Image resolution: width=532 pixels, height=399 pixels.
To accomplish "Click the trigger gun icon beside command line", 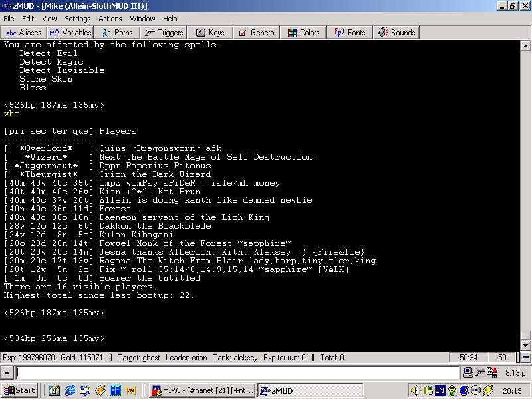I will [480, 372].
